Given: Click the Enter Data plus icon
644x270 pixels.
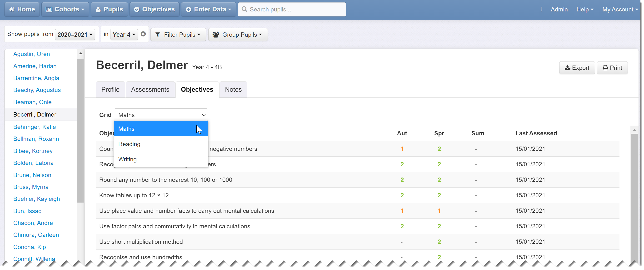Looking at the screenshot, I should point(189,9).
